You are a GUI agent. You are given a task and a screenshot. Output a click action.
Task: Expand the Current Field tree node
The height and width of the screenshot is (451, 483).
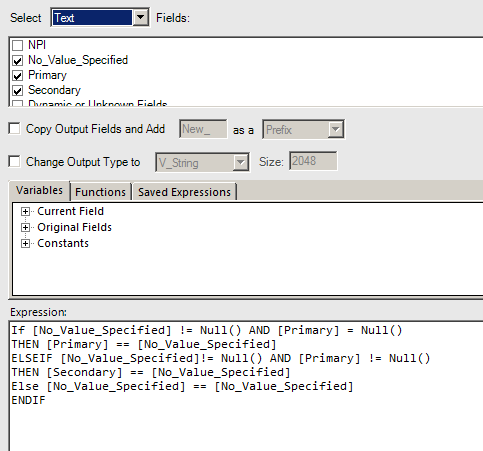[x=25, y=211]
